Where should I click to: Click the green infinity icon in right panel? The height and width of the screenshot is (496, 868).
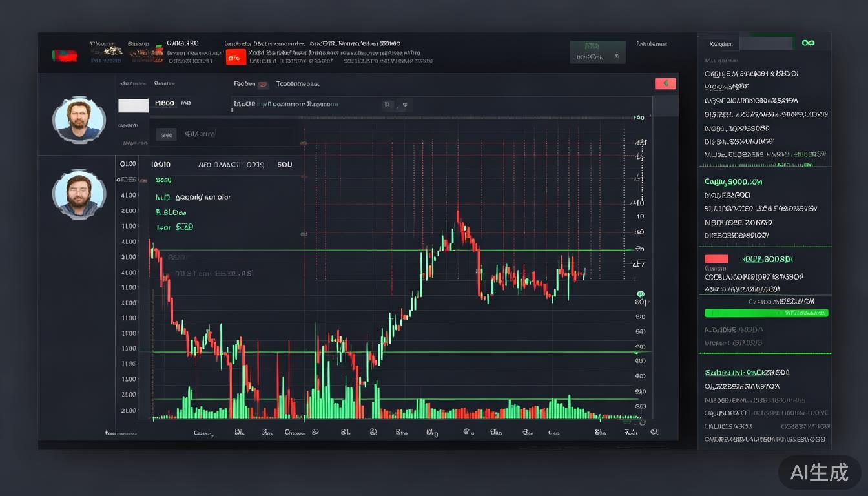[807, 43]
